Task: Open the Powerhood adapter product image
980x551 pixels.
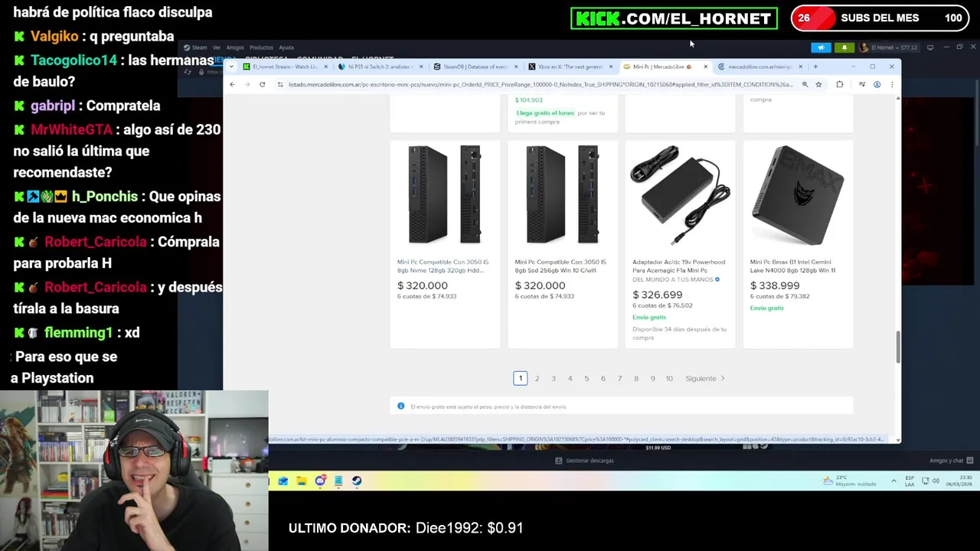Action: (680, 195)
